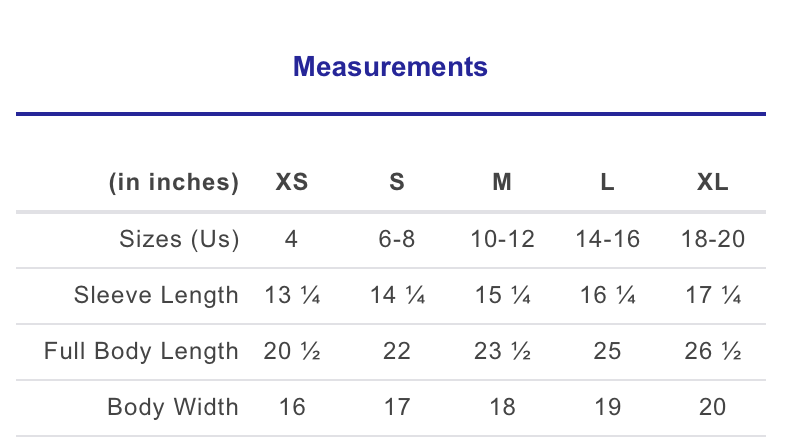Click the XL column header
Image resolution: width=804 pixels, height=448 pixels.
coord(712,183)
